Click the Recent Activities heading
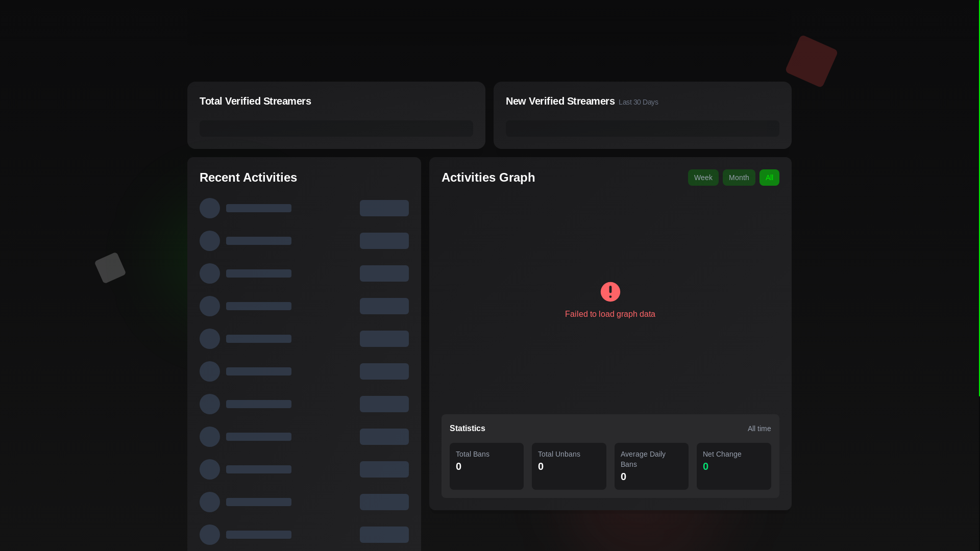 click(248, 178)
